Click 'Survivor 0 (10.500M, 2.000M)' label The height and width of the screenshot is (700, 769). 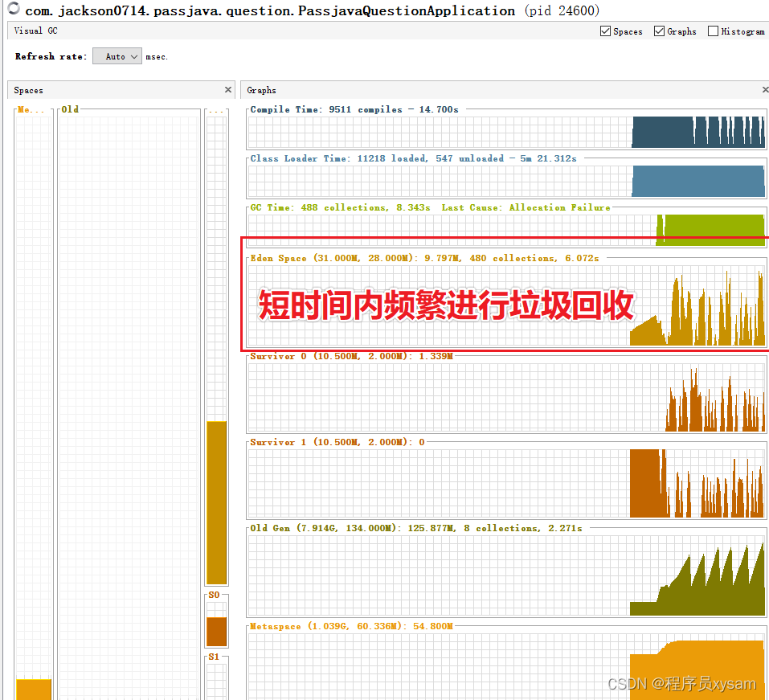coord(332,356)
